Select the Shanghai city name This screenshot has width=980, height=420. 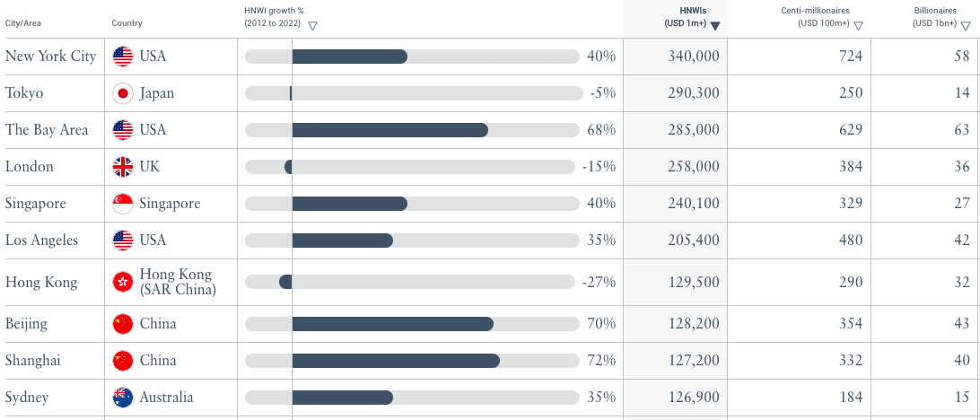(x=33, y=361)
